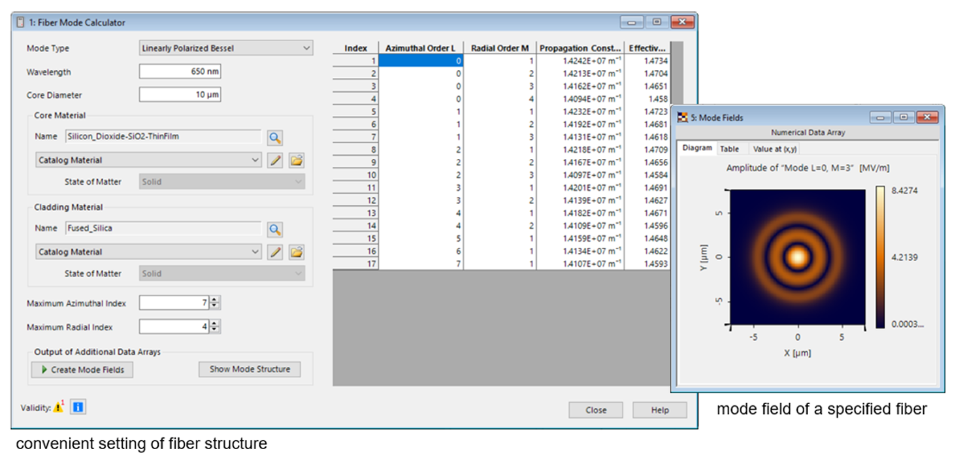Open the Mode Type dropdown
This screenshot has width=980, height=457.
(x=225, y=48)
